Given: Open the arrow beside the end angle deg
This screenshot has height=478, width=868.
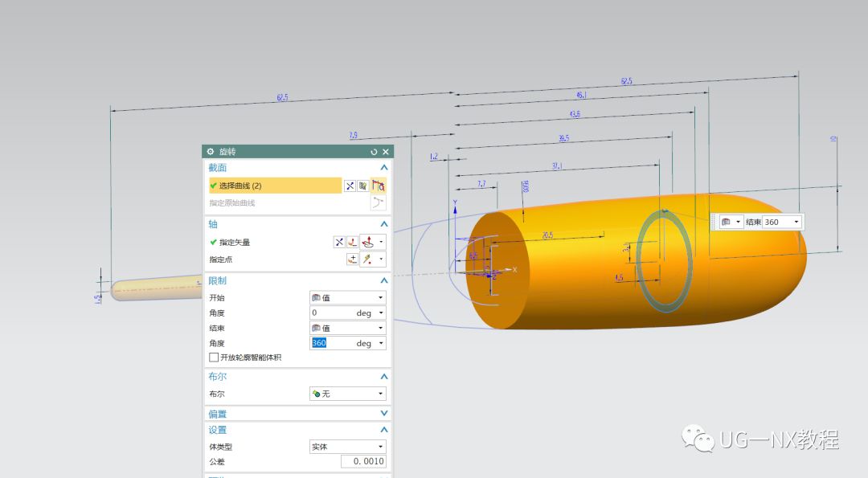Looking at the screenshot, I should pyautogui.click(x=381, y=343).
